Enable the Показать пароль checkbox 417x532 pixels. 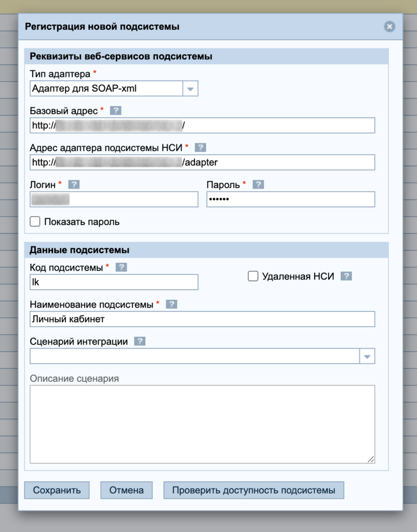point(35,222)
